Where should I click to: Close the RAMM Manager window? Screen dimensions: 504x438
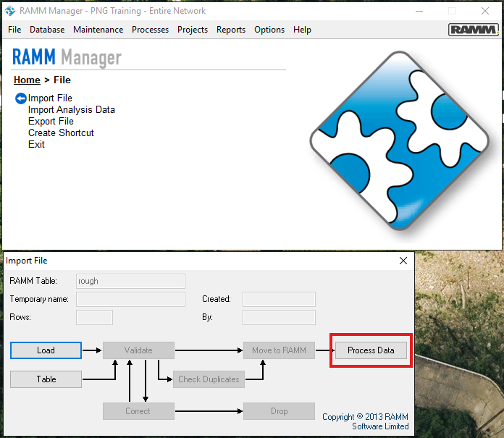(x=485, y=11)
